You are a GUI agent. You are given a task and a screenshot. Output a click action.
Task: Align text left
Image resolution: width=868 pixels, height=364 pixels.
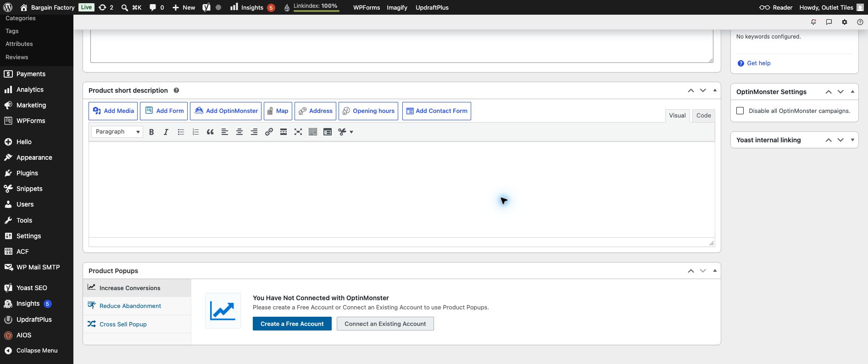(x=225, y=132)
